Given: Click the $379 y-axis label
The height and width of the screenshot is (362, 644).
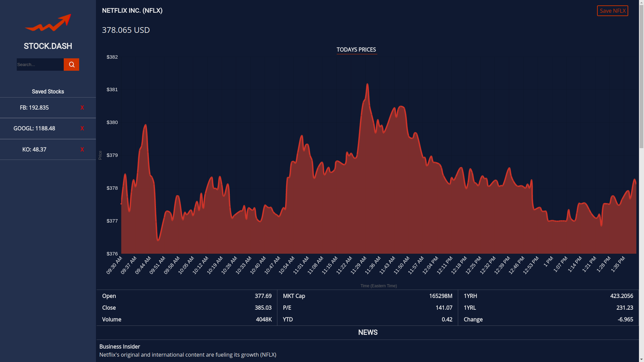Looking at the screenshot, I should [x=112, y=155].
